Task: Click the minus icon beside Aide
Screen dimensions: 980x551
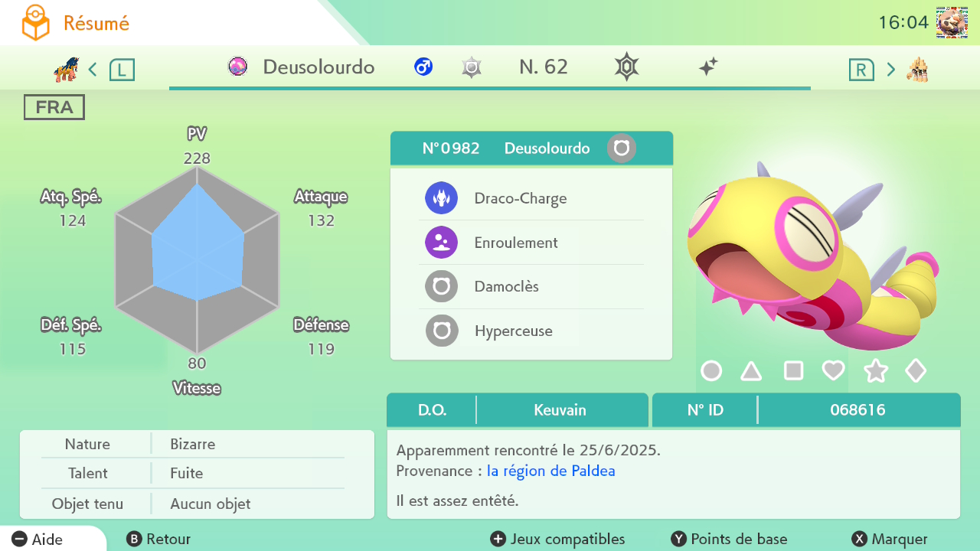Action: [x=20, y=540]
